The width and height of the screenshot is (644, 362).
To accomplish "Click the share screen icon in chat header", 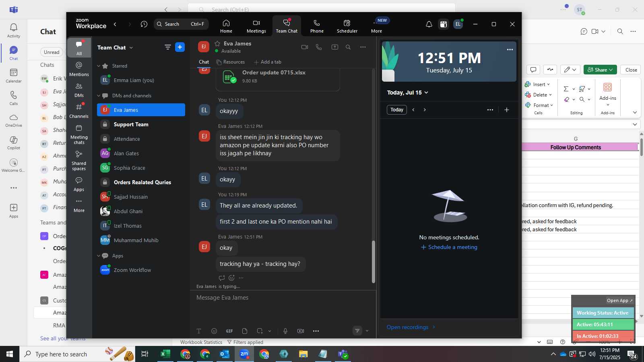I will coord(334,47).
